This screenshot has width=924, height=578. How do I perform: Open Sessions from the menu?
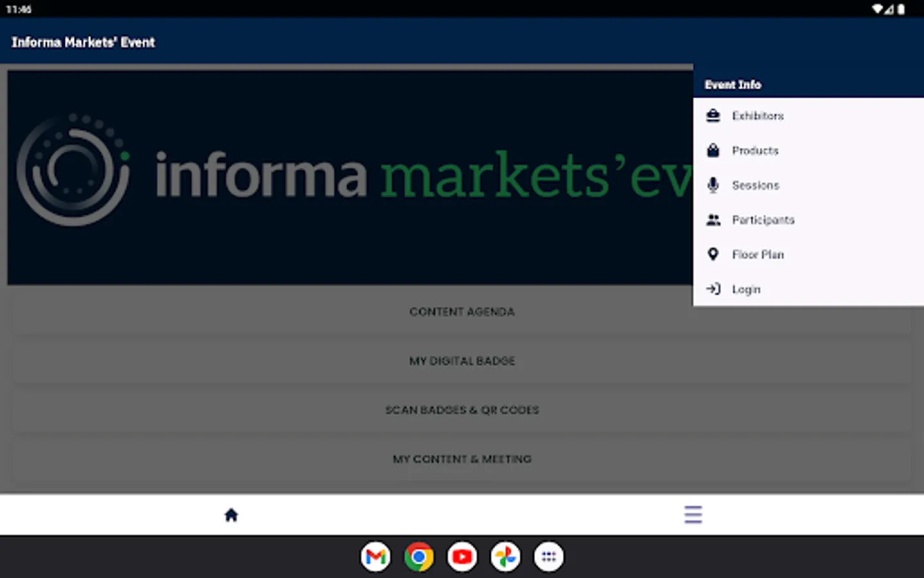[809, 185]
